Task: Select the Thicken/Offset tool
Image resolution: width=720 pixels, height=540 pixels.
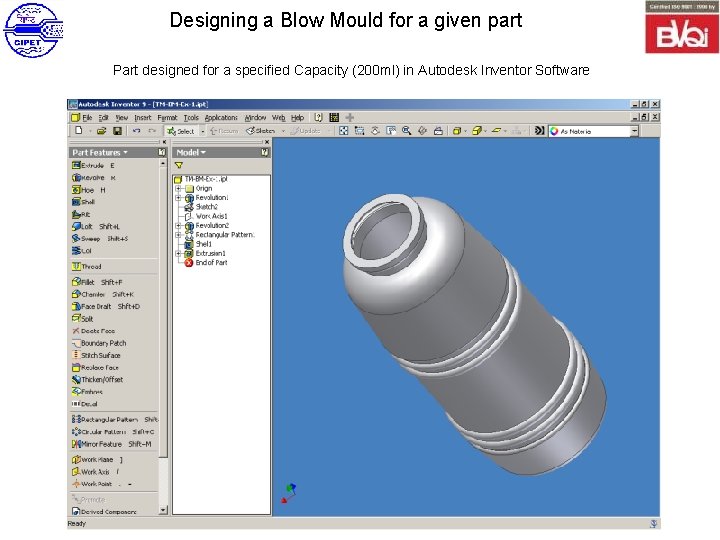Action: coord(97,380)
